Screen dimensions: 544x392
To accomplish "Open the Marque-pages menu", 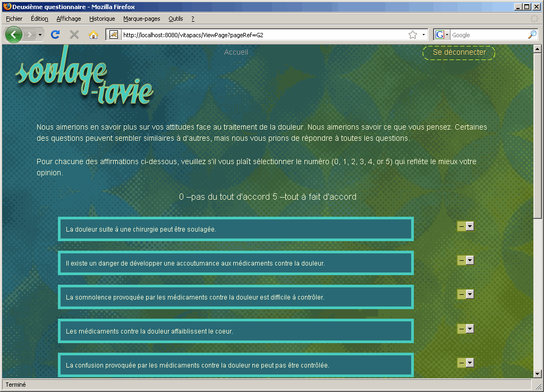I will (141, 19).
